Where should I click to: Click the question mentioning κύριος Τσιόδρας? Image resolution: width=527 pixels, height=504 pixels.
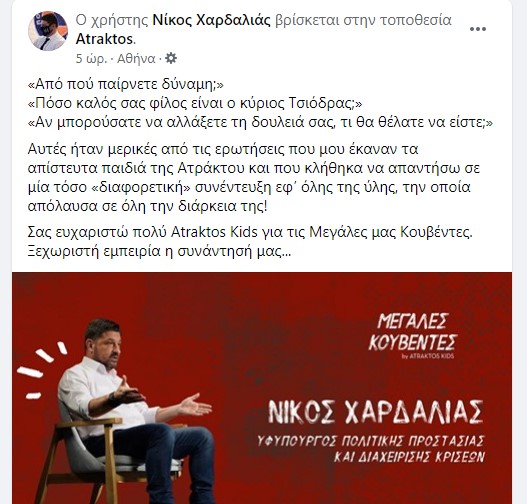pyautogui.click(x=195, y=103)
